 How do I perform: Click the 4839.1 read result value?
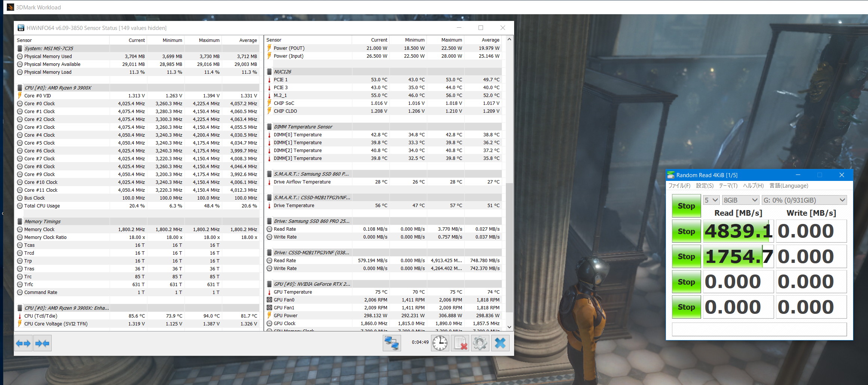(x=738, y=231)
